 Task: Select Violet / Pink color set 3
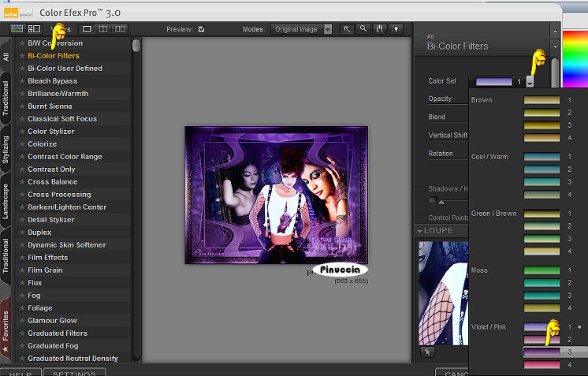click(541, 352)
